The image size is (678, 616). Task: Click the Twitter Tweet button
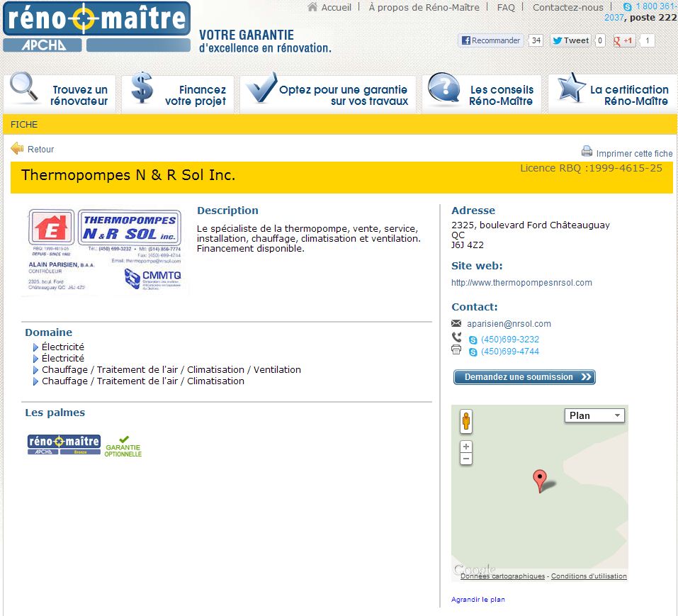pyautogui.click(x=571, y=40)
